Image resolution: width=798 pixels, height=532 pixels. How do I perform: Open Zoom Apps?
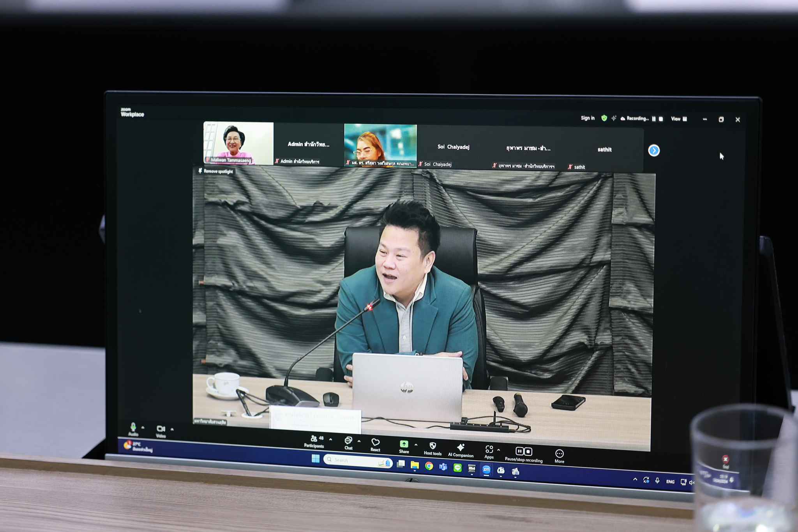click(x=489, y=452)
